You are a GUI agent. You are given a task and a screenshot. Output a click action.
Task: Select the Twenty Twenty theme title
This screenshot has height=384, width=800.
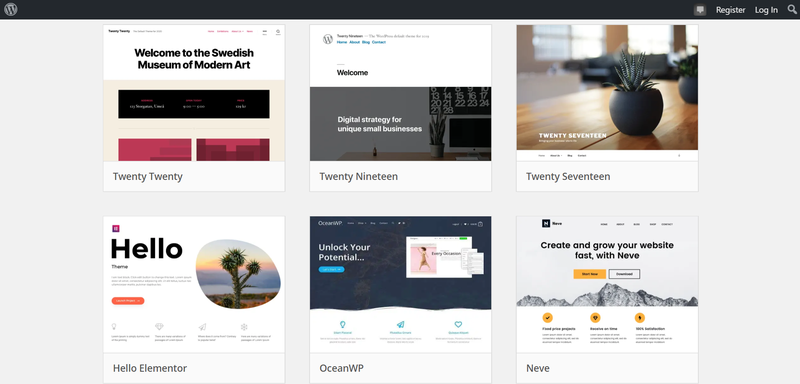[147, 176]
